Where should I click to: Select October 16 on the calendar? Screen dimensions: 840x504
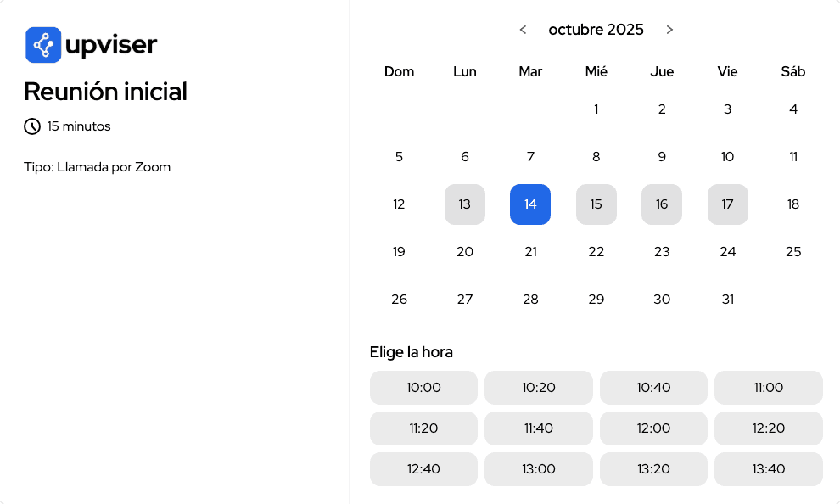pyautogui.click(x=662, y=204)
